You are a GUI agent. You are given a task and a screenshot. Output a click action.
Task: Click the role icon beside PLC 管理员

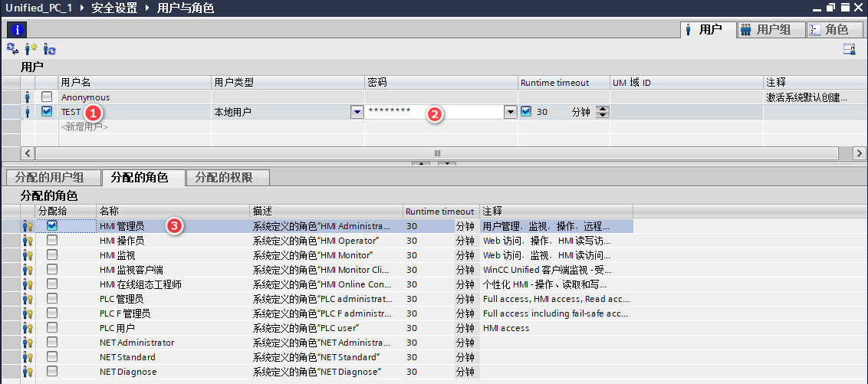click(28, 299)
